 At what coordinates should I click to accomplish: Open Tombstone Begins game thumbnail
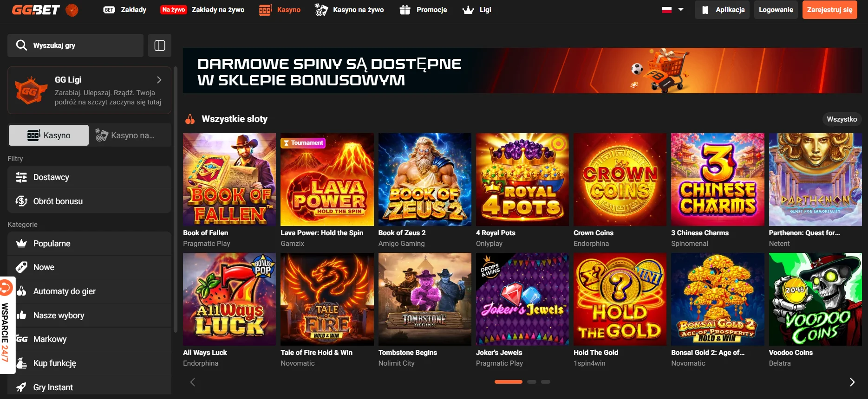(425, 299)
